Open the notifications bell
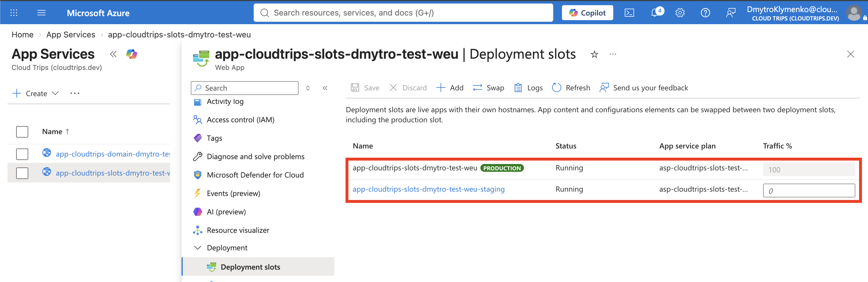Image resolution: width=868 pixels, height=282 pixels. click(655, 13)
